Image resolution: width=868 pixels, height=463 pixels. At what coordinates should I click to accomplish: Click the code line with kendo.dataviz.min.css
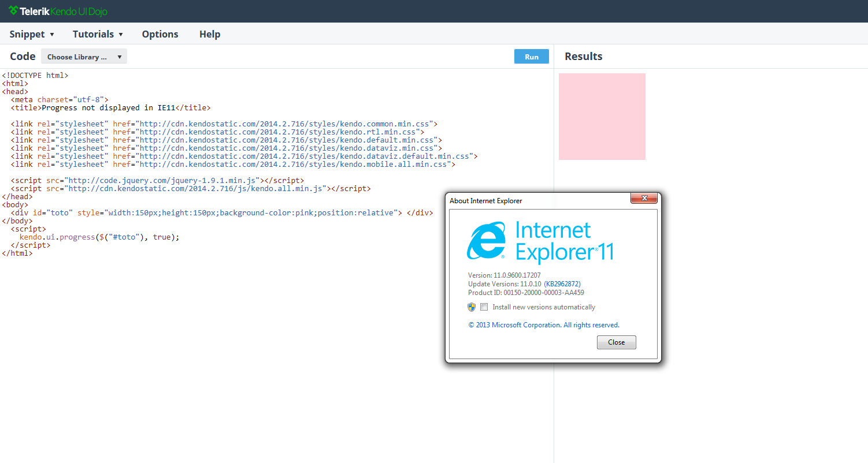pyautogui.click(x=227, y=148)
